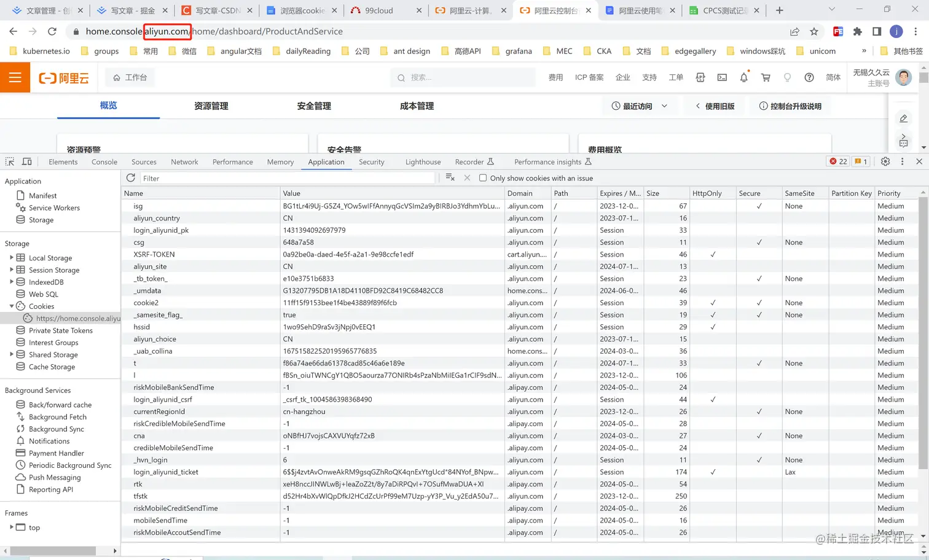The width and height of the screenshot is (929, 560).
Task: Open a new browser tab
Action: click(x=780, y=10)
